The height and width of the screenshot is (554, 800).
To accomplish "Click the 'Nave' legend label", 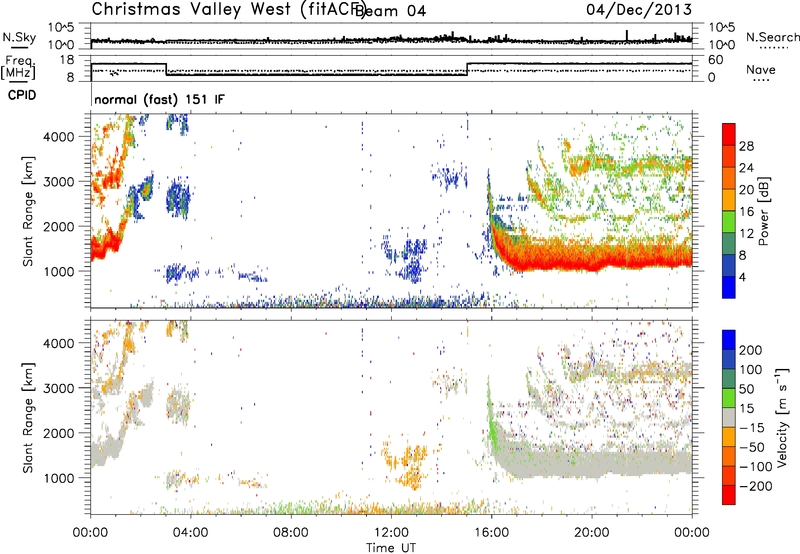I will coord(760,70).
